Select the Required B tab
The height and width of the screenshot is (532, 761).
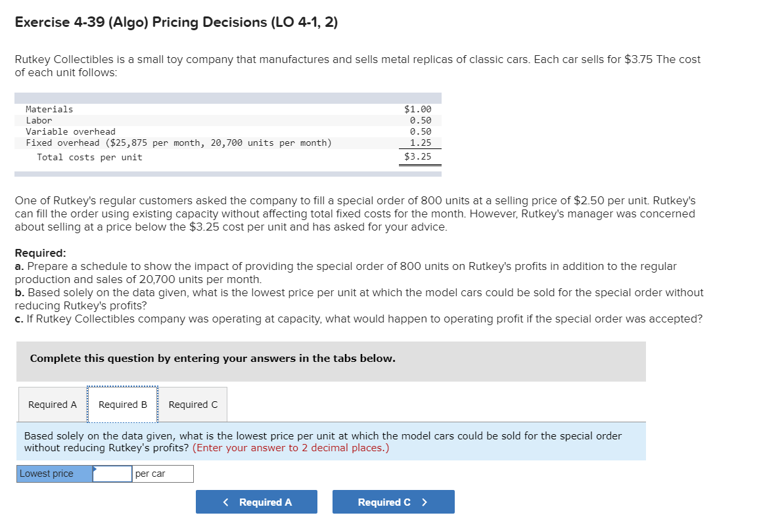pos(122,405)
